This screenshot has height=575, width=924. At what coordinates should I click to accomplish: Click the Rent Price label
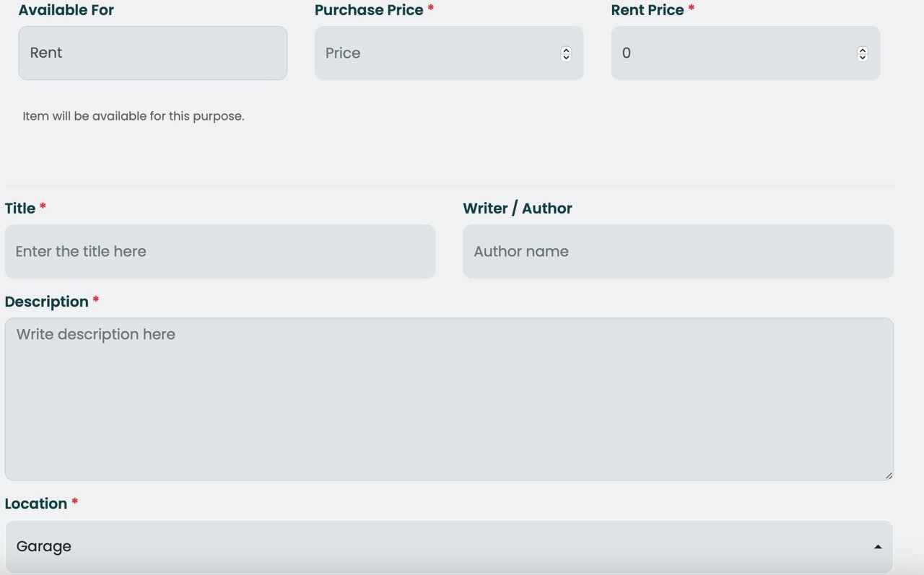click(x=648, y=10)
